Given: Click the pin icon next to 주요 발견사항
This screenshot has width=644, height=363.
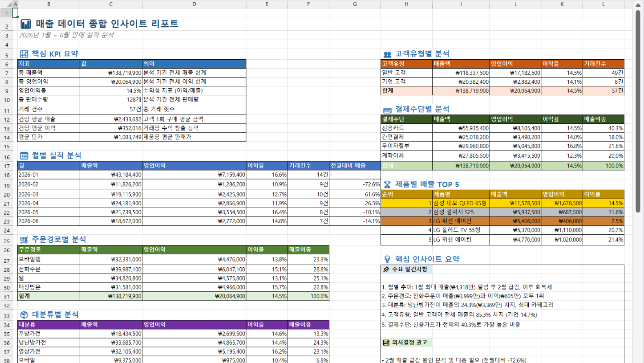Looking at the screenshot, I should (386, 269).
